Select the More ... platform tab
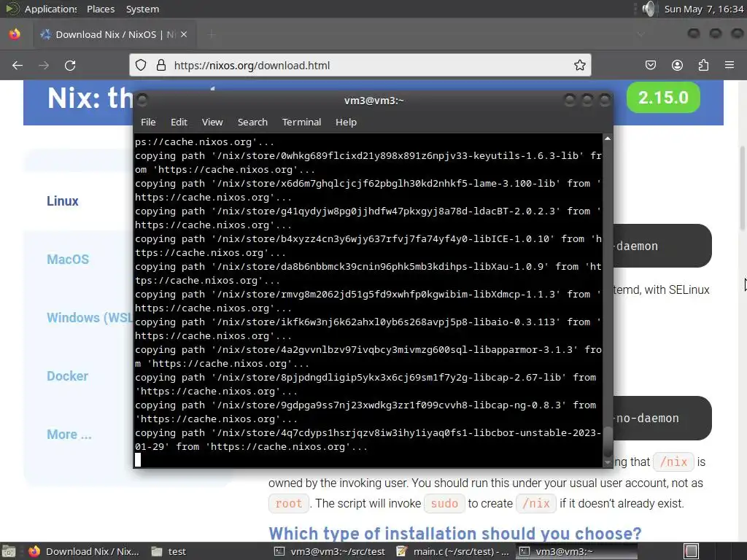 pyautogui.click(x=69, y=435)
